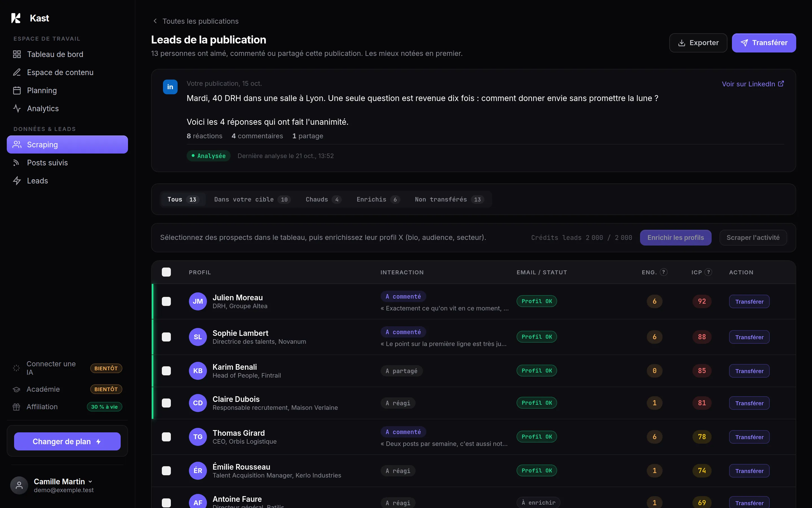
Task: Click Enrichir les profils button
Action: coord(676,238)
